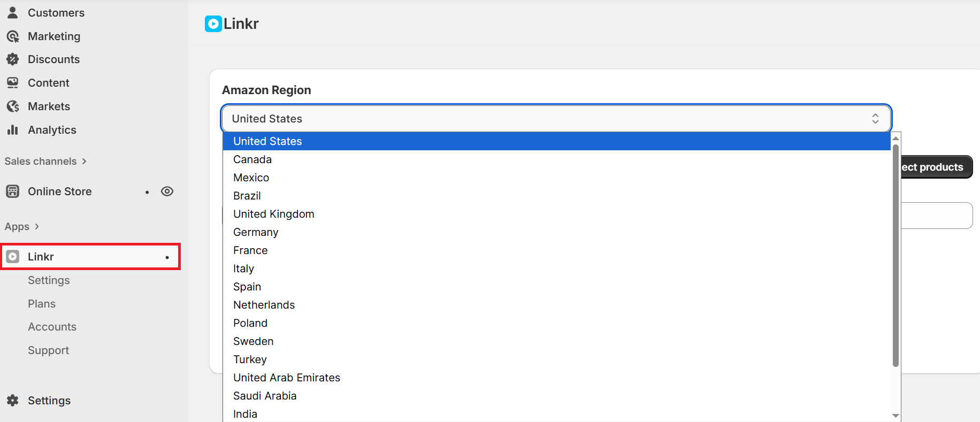Choose Saudi Arabia option
Viewport: 980px width, 422px height.
[x=556, y=396]
